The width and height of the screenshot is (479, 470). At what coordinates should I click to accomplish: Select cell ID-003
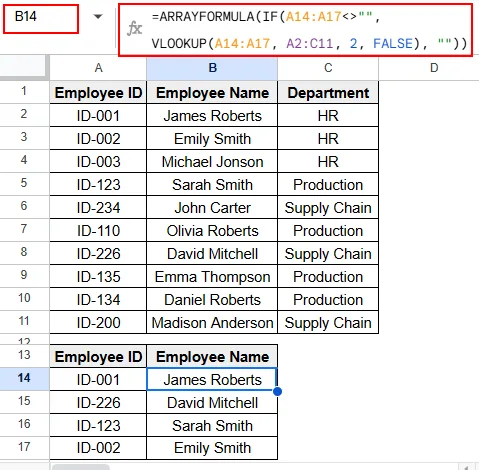(98, 161)
